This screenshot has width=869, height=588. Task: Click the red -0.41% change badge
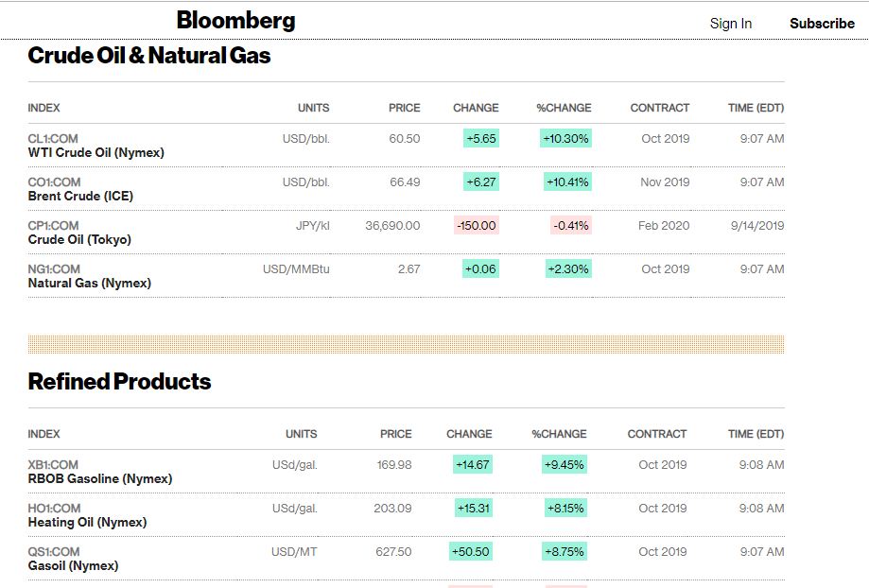571,226
